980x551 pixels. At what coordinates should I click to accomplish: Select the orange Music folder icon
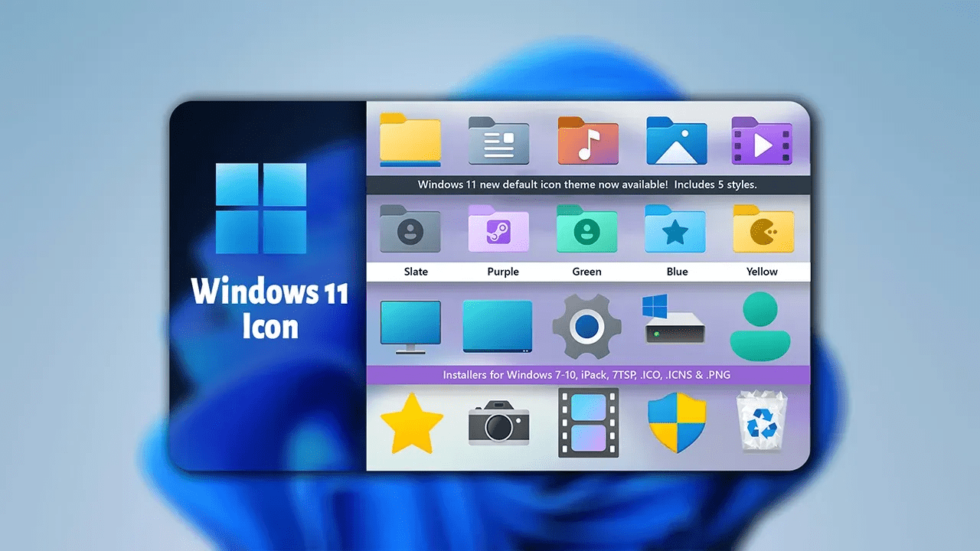coord(587,141)
